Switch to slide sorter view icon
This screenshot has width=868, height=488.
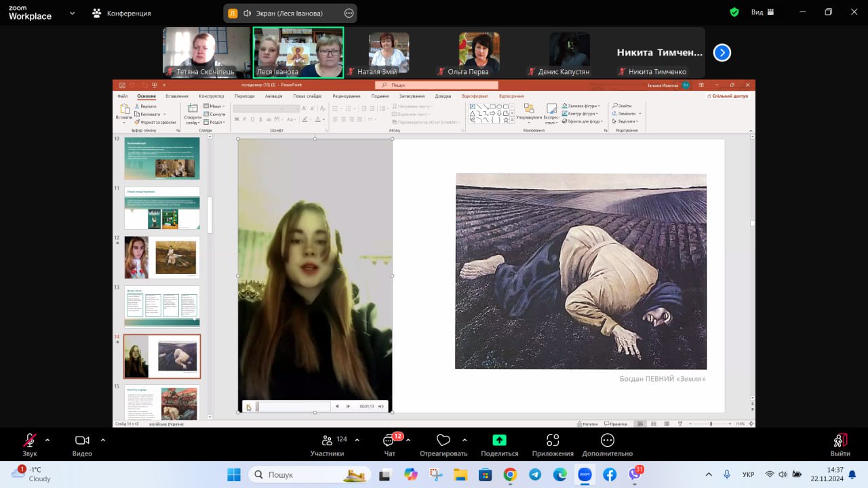[652, 424]
